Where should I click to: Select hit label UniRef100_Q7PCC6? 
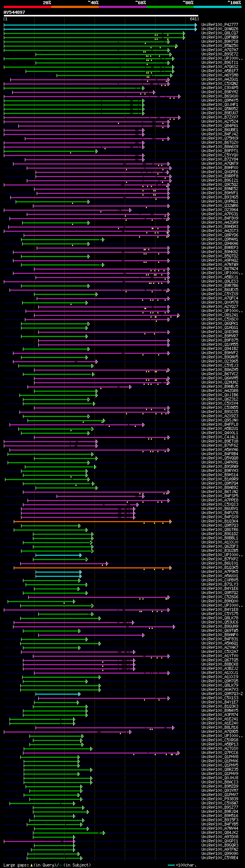click(x=220, y=753)
